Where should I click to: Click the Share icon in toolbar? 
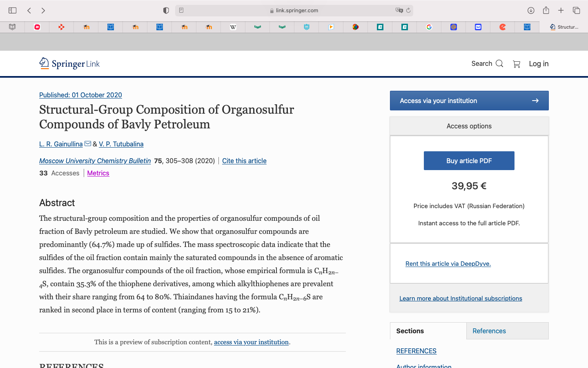[x=546, y=10]
